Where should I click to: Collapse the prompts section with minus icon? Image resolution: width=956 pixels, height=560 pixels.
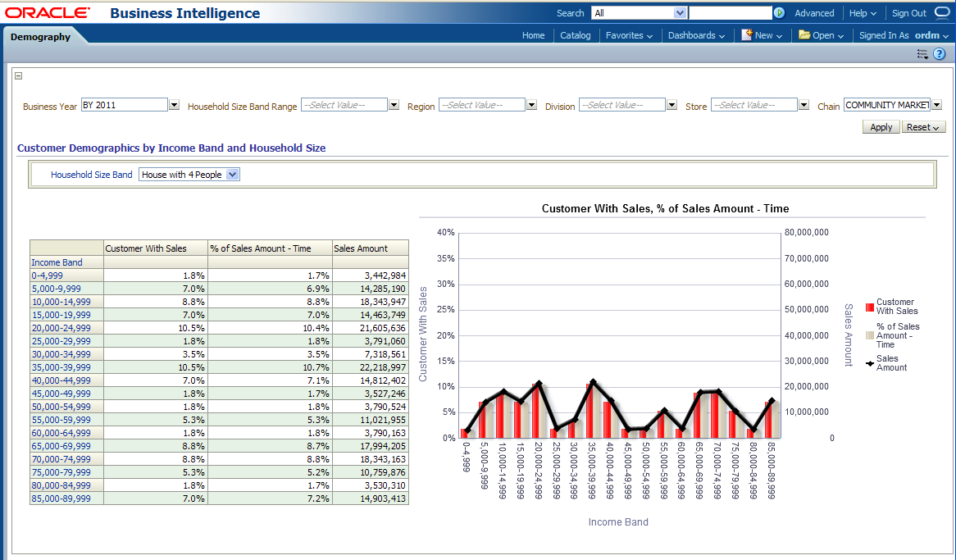tap(19, 76)
